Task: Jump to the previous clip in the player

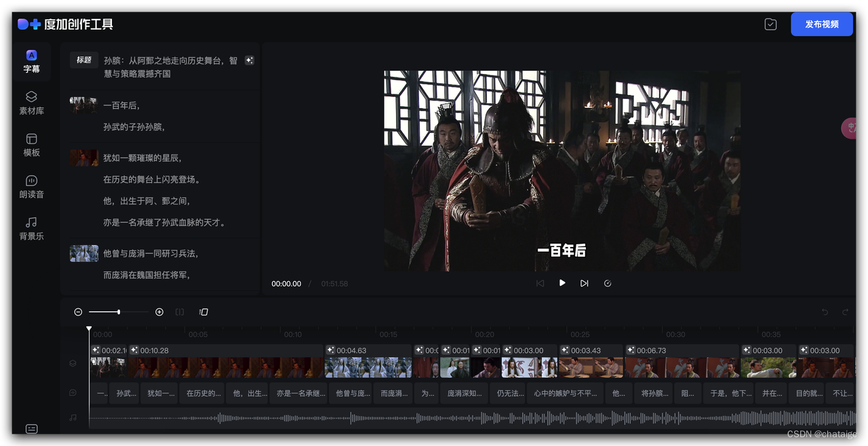Action: [540, 283]
